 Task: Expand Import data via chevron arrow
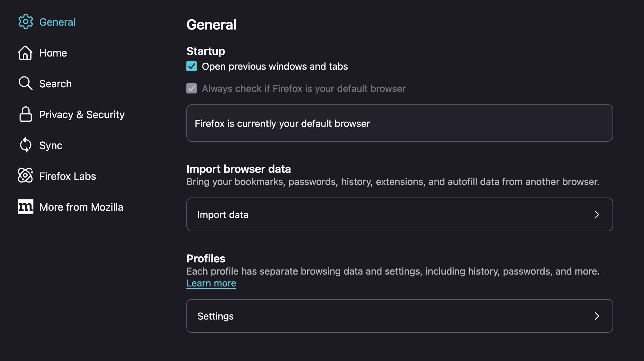click(597, 215)
